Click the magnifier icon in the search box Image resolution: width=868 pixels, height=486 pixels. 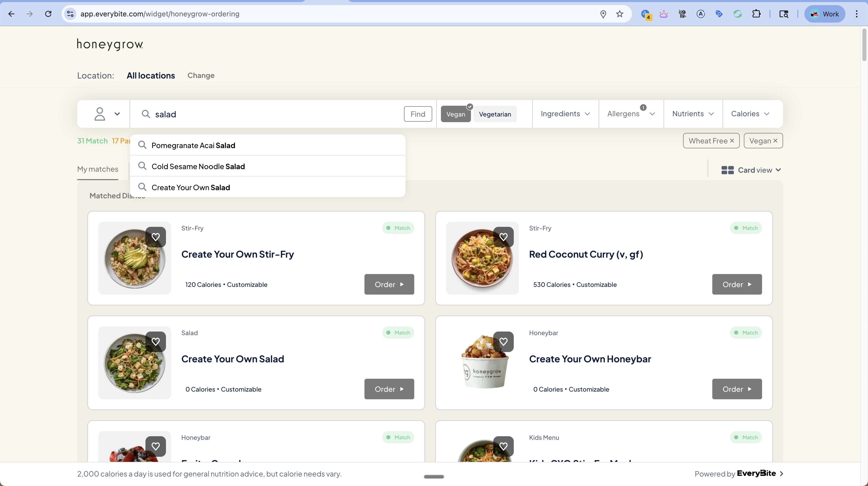[x=146, y=114]
